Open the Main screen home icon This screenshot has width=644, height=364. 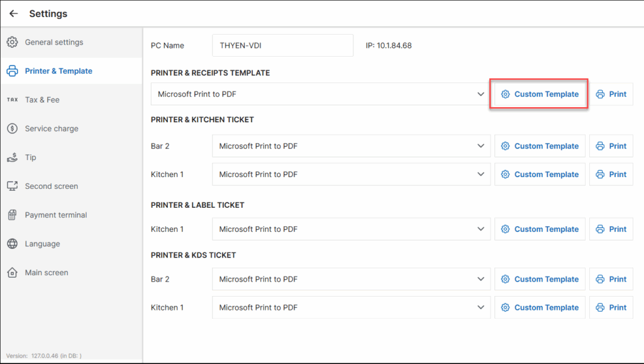pos(13,272)
